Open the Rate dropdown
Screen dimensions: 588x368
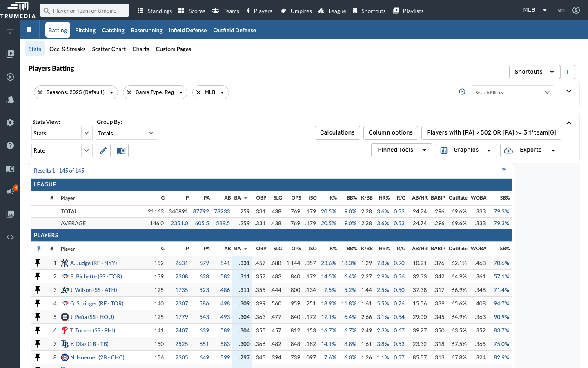pyautogui.click(x=62, y=150)
